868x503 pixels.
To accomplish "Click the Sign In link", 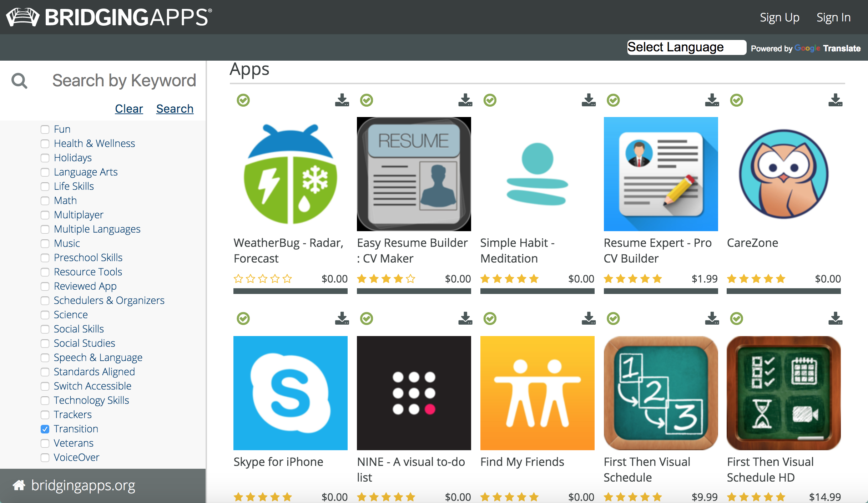I will 834,17.
